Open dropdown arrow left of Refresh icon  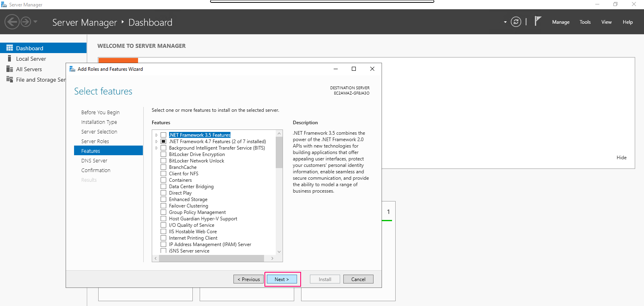coord(505,22)
